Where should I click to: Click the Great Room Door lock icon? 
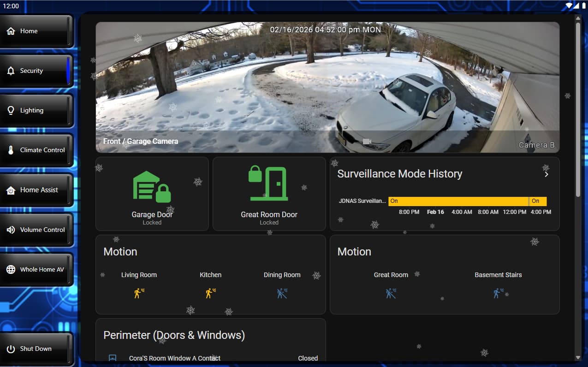coord(269,184)
